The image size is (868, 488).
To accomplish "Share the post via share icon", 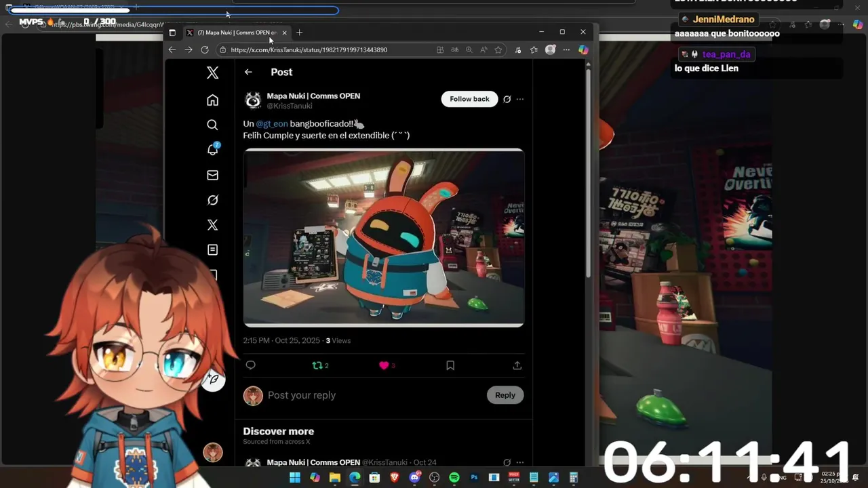I will 517,365.
